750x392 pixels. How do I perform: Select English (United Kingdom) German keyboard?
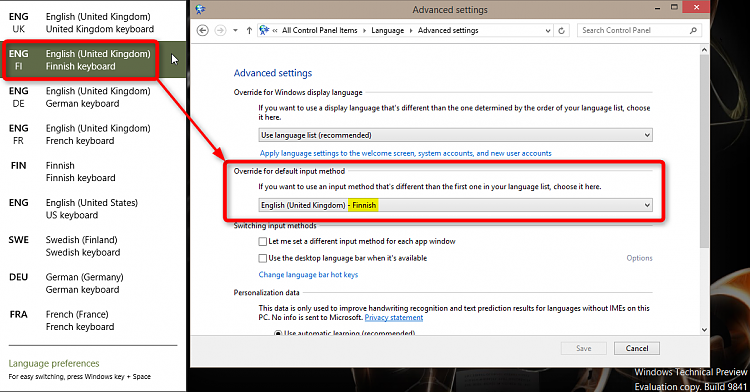pos(93,97)
